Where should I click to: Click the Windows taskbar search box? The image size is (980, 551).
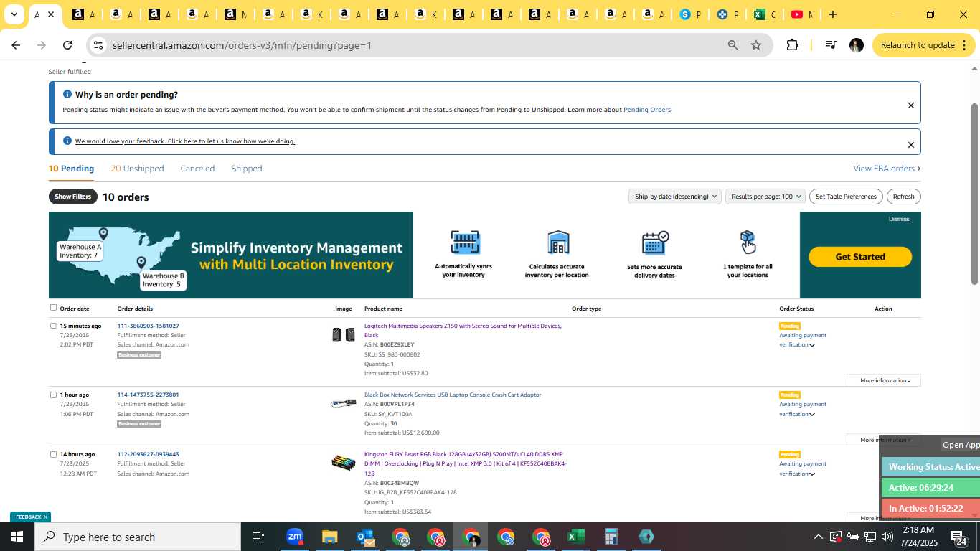[x=138, y=537]
